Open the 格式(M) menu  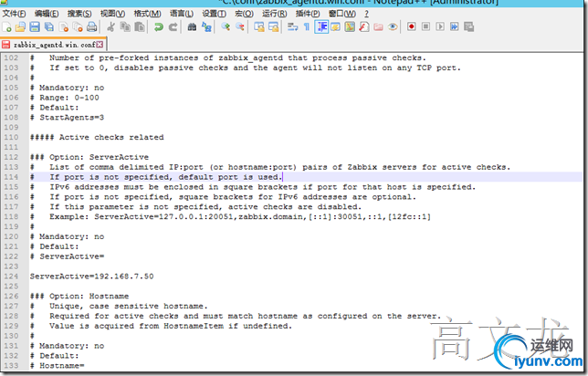(147, 14)
